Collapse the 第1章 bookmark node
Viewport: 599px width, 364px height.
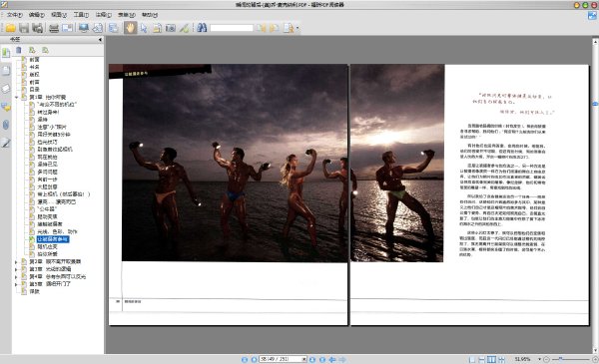[16, 98]
